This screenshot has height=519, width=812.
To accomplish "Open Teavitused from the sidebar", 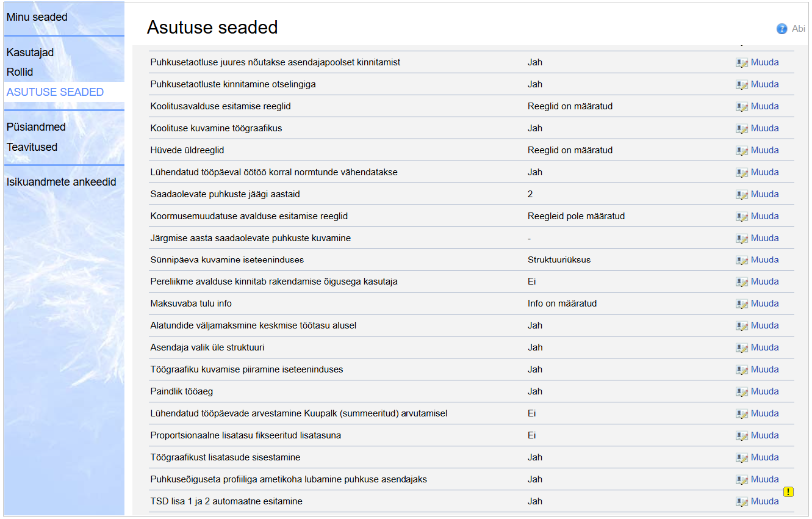I will click(32, 147).
